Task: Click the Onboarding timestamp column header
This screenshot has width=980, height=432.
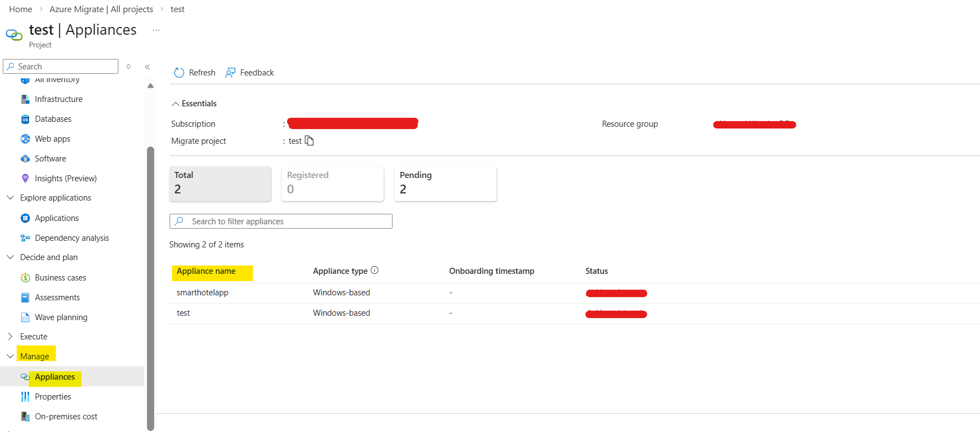Action: coord(492,271)
